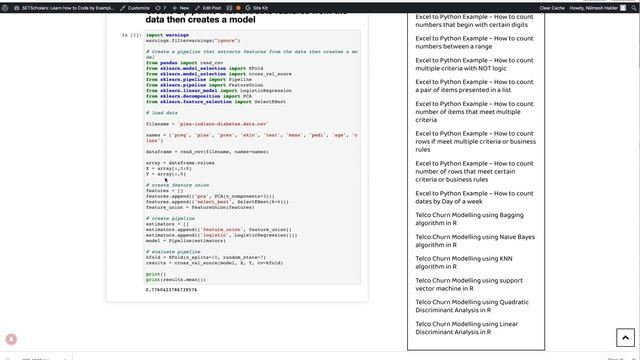Image resolution: width=640 pixels, height=360 pixels.
Task: Click the In [1]: cell prompt label
Action: [131, 35]
